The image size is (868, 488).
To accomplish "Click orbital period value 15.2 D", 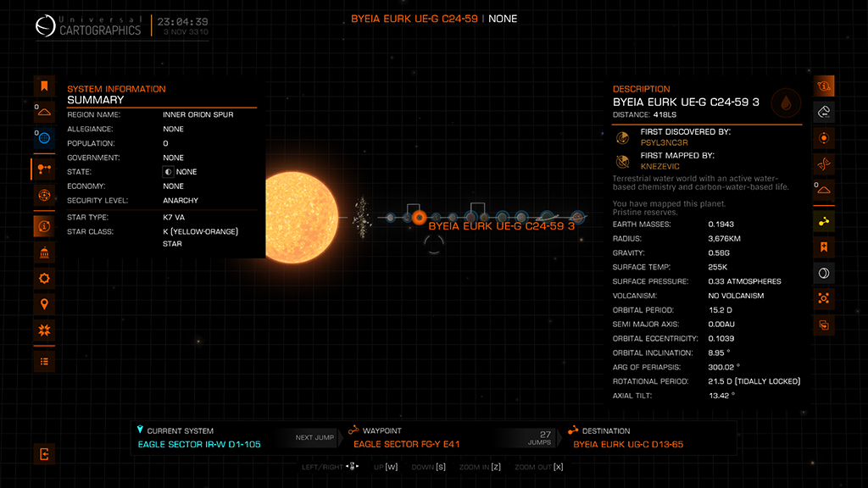I will [720, 310].
